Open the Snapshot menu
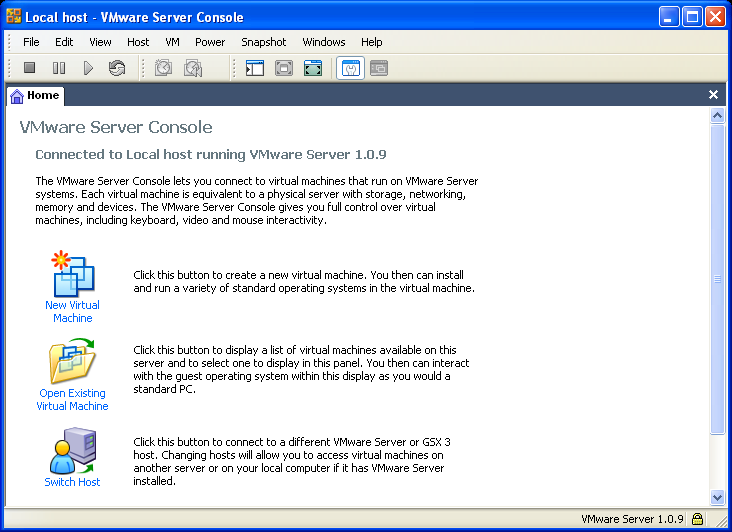732x532 pixels. point(264,42)
